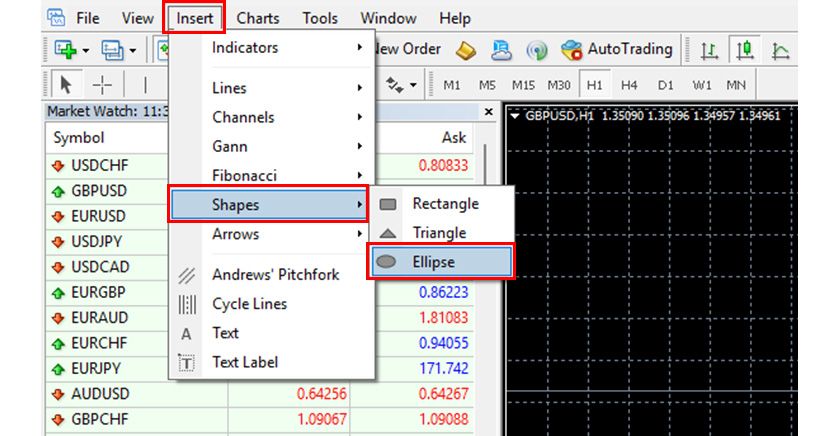Toggle the M15 timeframe button
This screenshot has width=840, height=436.
pos(523,85)
